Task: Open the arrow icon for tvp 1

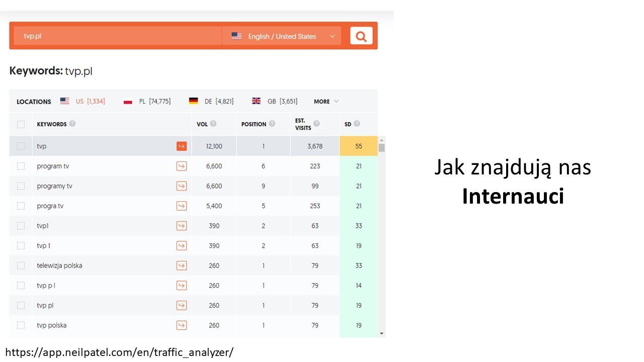Action: pos(182,246)
